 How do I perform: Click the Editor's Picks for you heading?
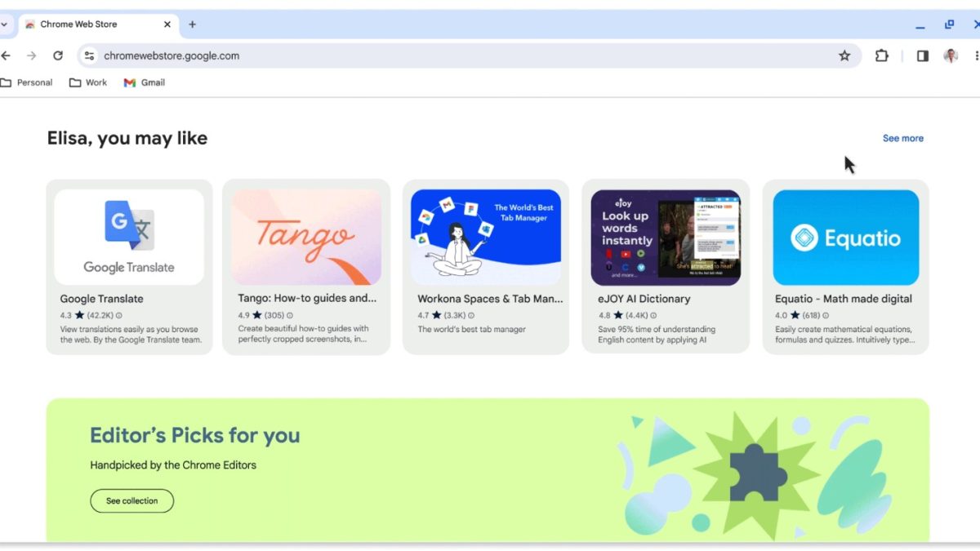coord(195,435)
